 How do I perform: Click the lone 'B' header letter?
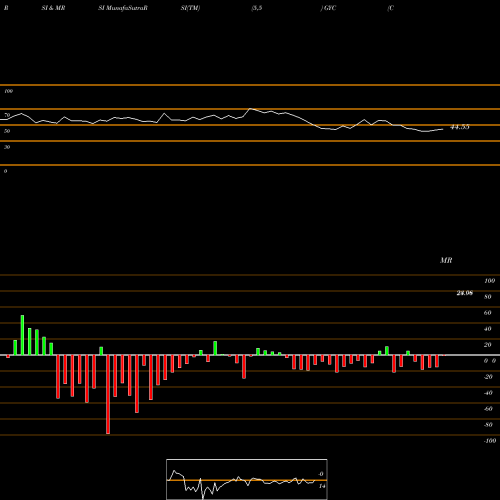[x=6, y=8]
